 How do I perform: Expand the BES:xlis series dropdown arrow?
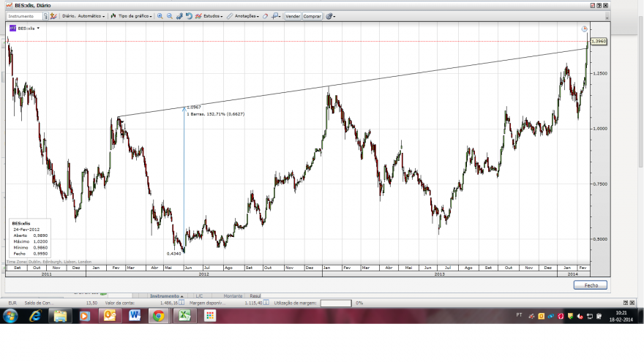38,29
